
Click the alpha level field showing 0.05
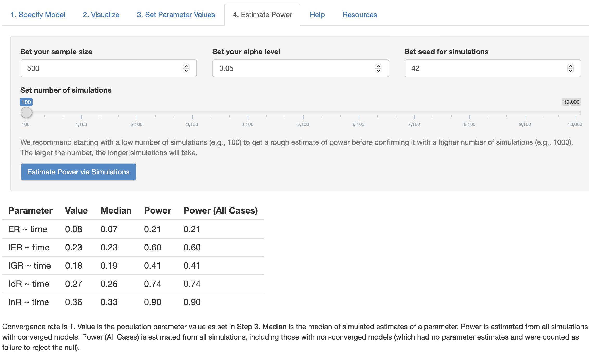tap(294, 68)
